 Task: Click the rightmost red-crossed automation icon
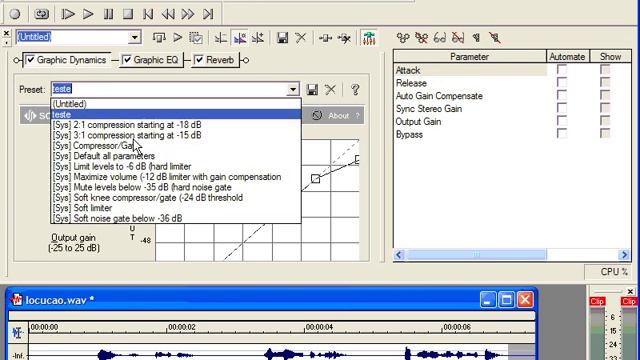[x=495, y=38]
